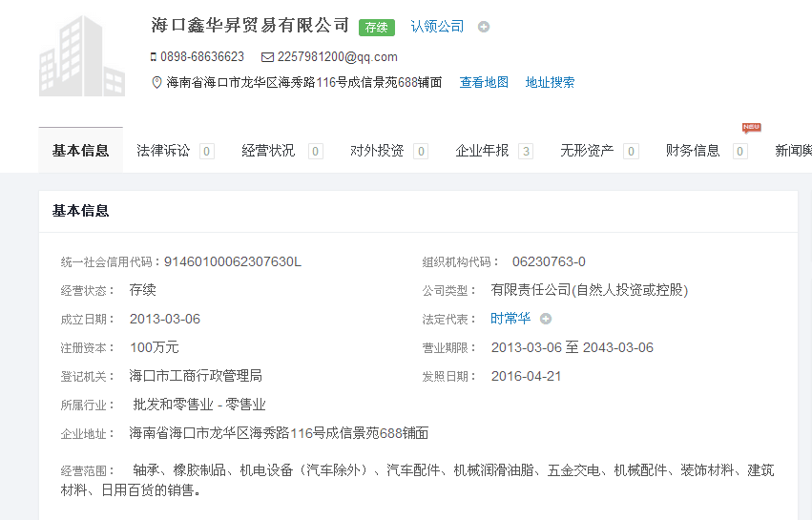Click the plus icon beside 认领公司

tap(484, 27)
